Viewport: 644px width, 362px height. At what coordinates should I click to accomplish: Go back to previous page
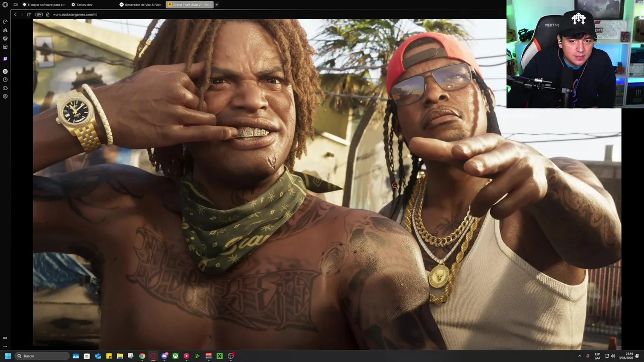pyautogui.click(x=16, y=15)
